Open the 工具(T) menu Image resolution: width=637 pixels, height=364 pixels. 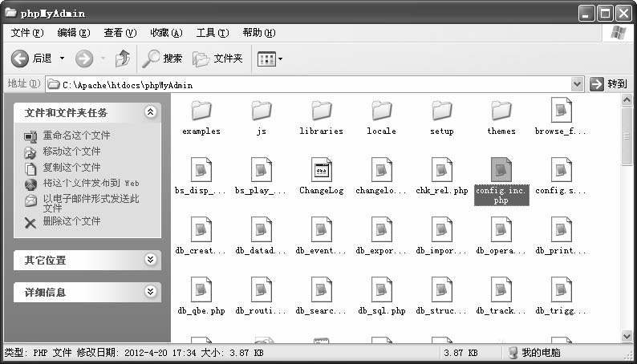(213, 33)
